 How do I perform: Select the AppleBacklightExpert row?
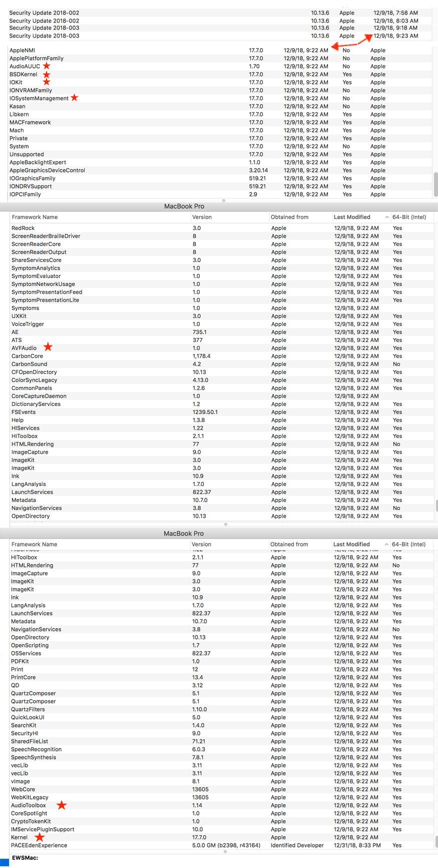pos(220,162)
